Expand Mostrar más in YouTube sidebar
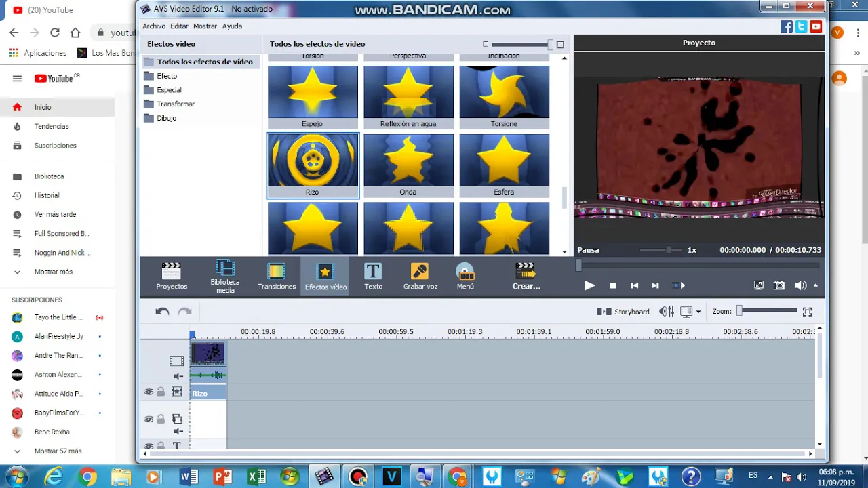This screenshot has width=868, height=488. click(52, 272)
